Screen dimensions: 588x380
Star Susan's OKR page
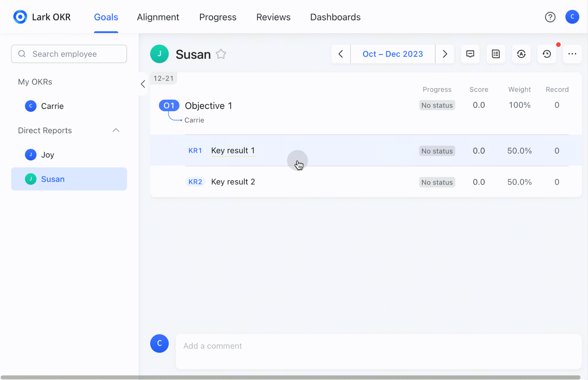click(221, 54)
